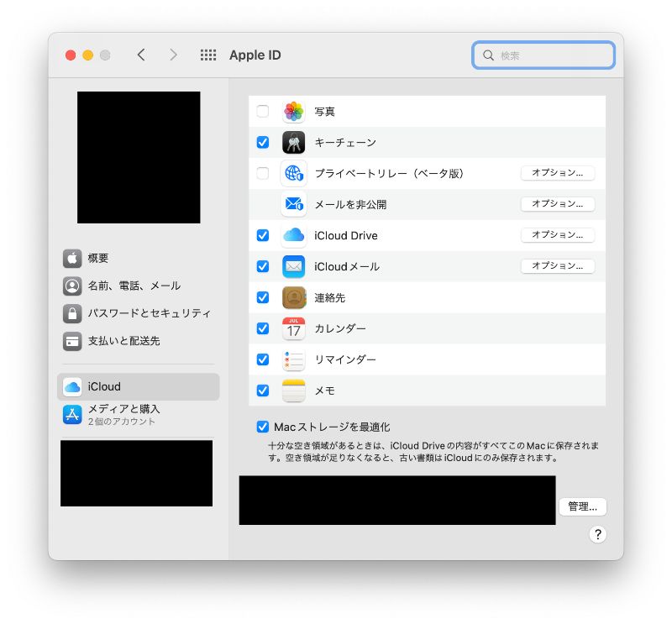The height and width of the screenshot is (624, 672).
Task: Click the 2個のアカウント subtitle text
Action: coord(121,422)
